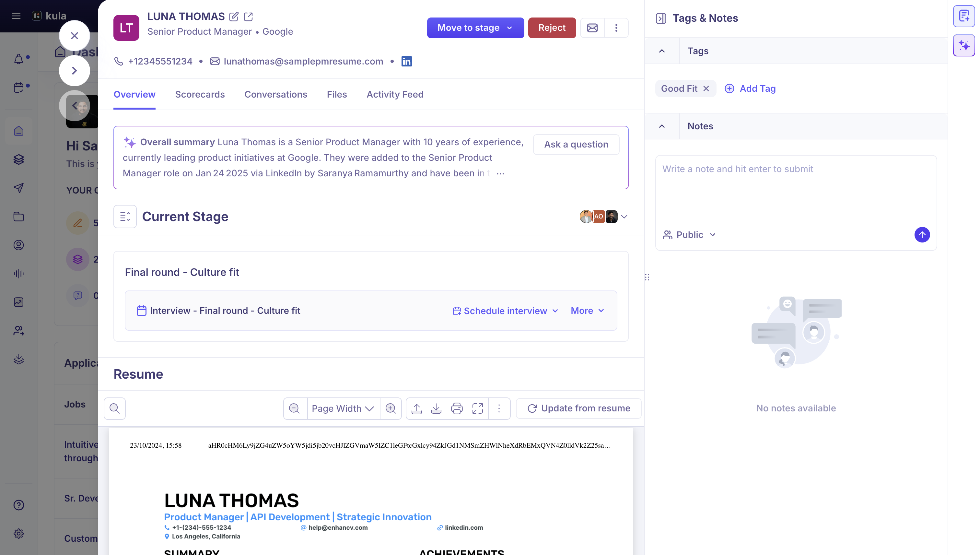Click Ask a question button
The height and width of the screenshot is (555, 980).
[x=576, y=145]
